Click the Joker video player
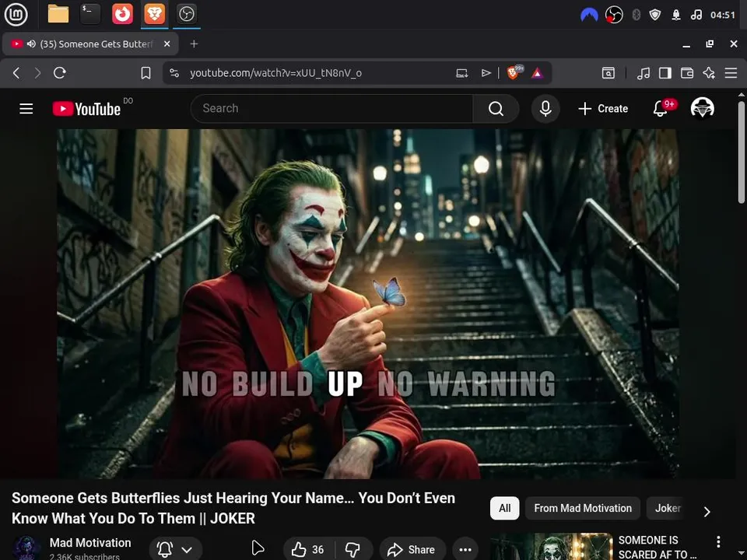This screenshot has height=560, width=747. coord(368,304)
